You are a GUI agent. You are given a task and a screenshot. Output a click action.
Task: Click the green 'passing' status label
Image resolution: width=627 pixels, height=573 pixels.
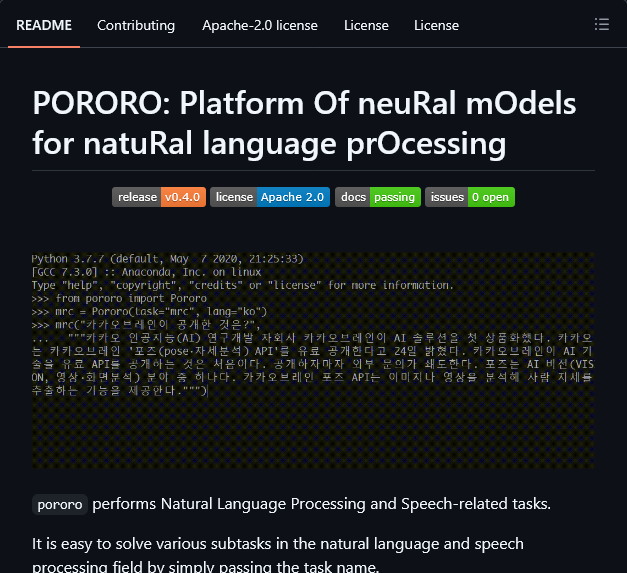click(x=394, y=197)
